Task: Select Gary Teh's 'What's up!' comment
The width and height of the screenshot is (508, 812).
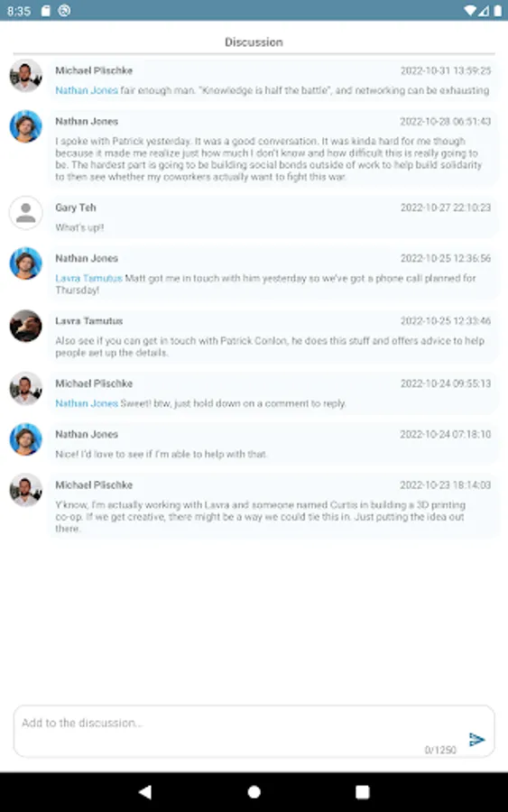Action: tap(273, 217)
